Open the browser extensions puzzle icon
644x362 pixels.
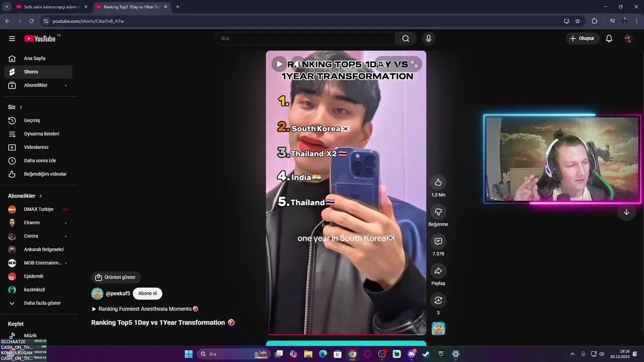tap(594, 21)
